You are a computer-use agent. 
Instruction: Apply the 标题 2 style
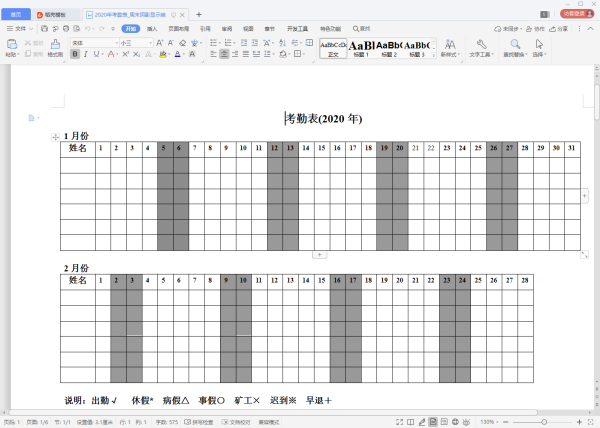pyautogui.click(x=389, y=49)
